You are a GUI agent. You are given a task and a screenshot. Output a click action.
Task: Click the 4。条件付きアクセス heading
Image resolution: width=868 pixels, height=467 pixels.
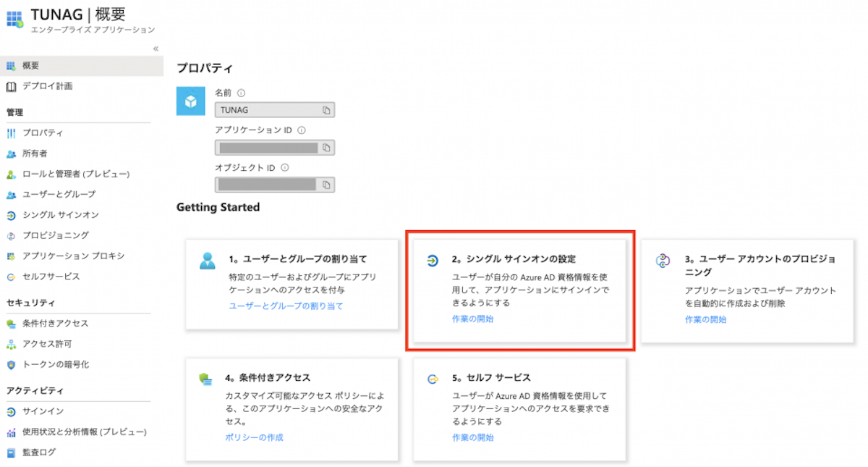click(268, 378)
